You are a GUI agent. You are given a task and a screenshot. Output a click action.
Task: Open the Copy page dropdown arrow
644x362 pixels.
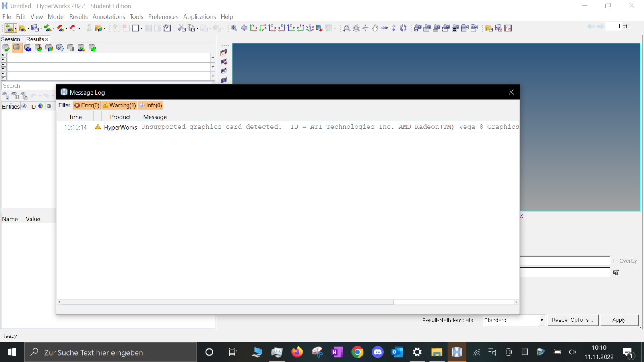coord(197,28)
